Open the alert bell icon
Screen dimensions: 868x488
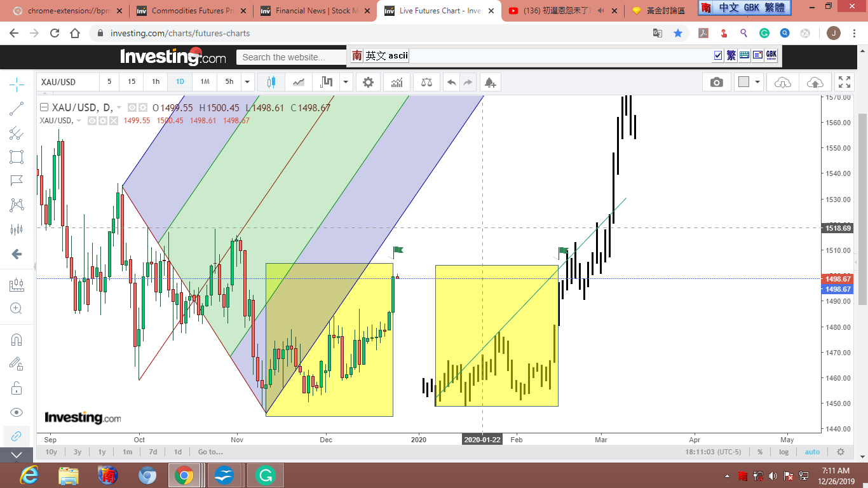490,82
